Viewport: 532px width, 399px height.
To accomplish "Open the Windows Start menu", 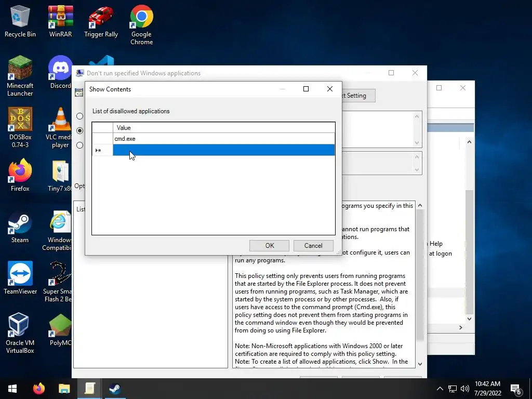I will (12, 389).
